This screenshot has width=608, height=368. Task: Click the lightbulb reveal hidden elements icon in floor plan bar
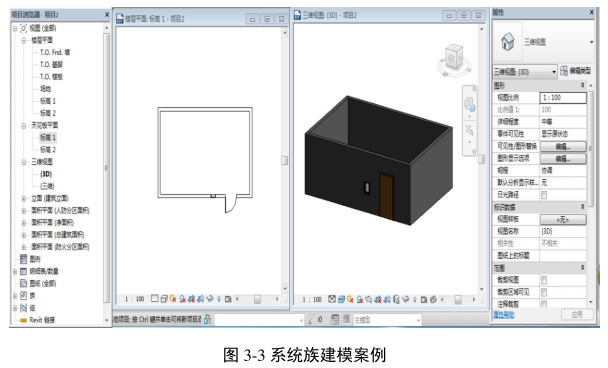click(219, 299)
